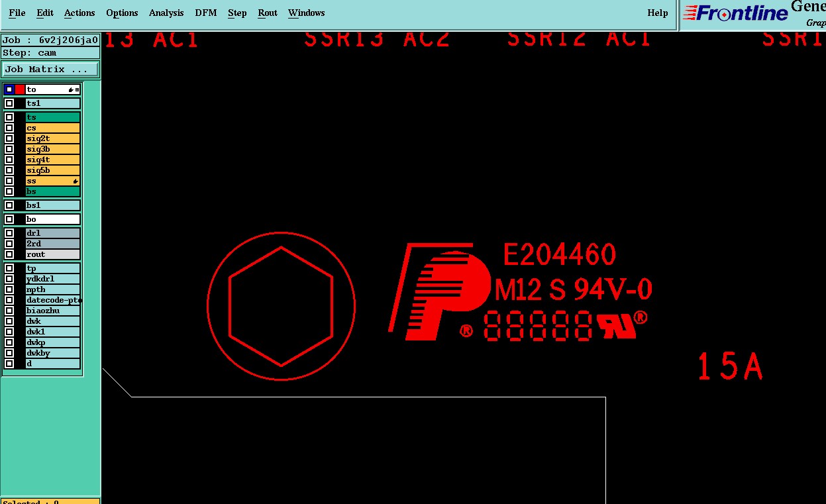Enable the checkbox for layer ts
Image resolution: width=826 pixels, height=504 pixels.
pos(9,117)
